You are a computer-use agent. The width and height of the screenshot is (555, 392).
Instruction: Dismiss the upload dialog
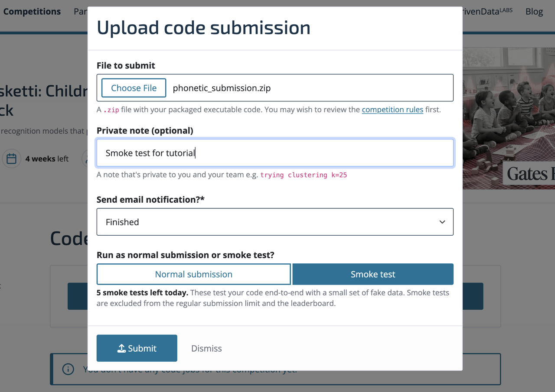tap(206, 348)
